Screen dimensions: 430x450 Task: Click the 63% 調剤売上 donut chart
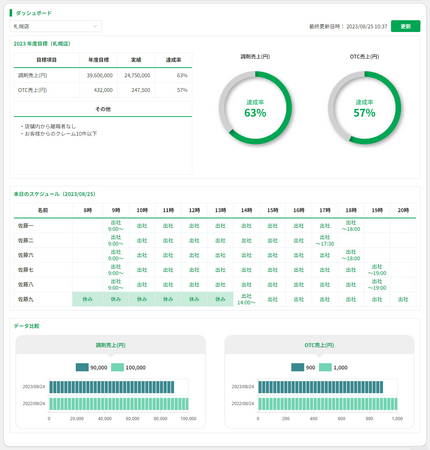(x=255, y=108)
